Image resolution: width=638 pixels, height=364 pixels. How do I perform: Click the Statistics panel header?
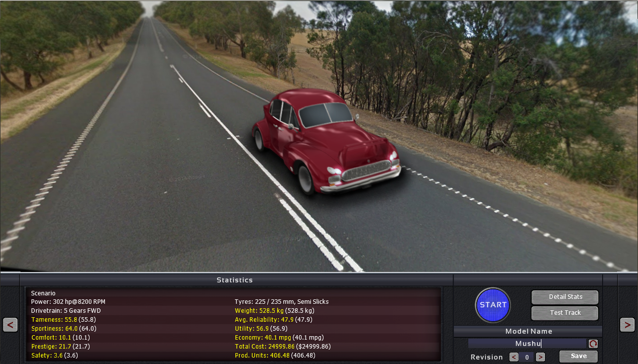coord(234,280)
